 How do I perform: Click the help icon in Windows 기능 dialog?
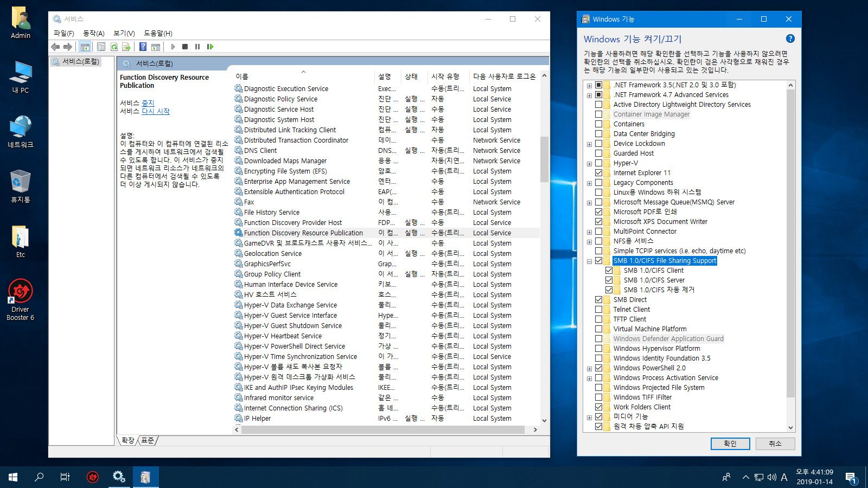click(x=790, y=38)
